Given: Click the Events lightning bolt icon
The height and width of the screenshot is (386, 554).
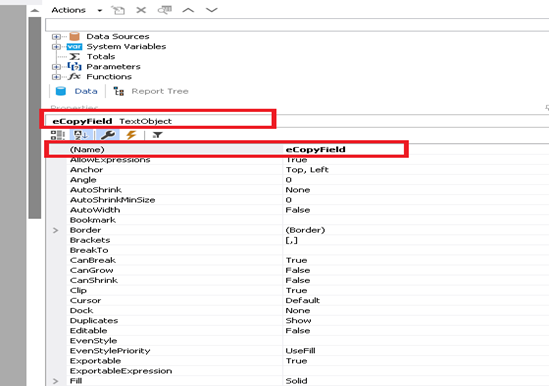Looking at the screenshot, I should pos(131,135).
